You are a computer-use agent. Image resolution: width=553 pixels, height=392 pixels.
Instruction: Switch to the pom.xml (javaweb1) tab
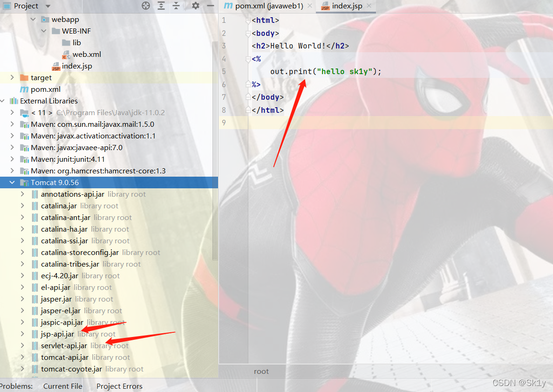click(269, 6)
